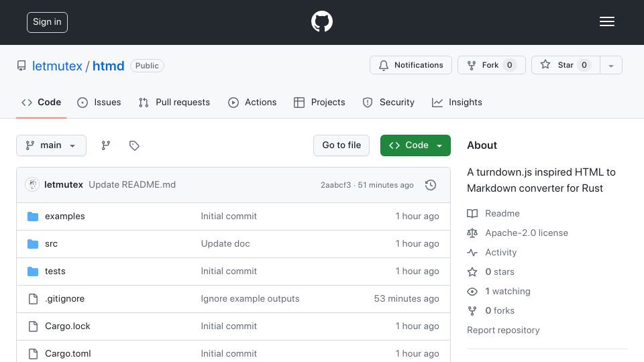Screen dimensions: 644x362
Task: Click the eye icon beside 1 watching
Action: 472,292
